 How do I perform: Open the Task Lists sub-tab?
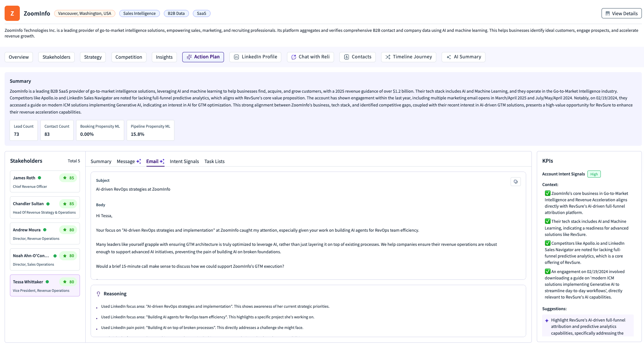pyautogui.click(x=214, y=161)
